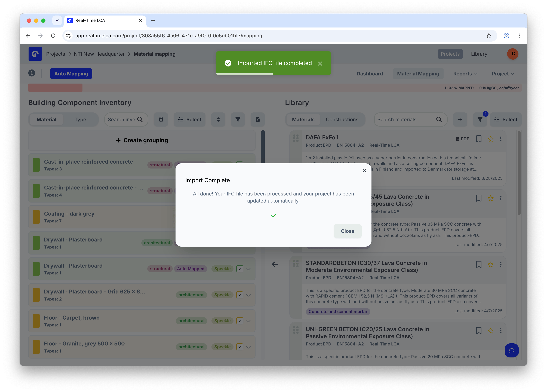Open the chat support bubble
This screenshot has height=392, width=547.
(x=512, y=351)
